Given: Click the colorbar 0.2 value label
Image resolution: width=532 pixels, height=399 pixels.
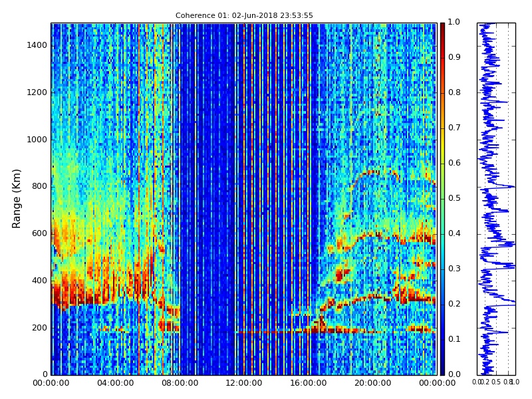Looking at the screenshot, I should click(454, 304).
